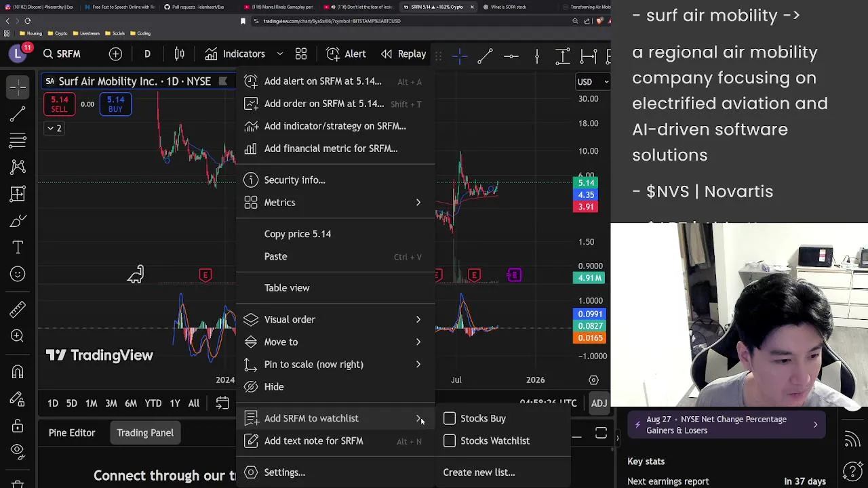This screenshot has width=868, height=488.
Task: Open the D timeframe interval selector
Action: (147, 54)
